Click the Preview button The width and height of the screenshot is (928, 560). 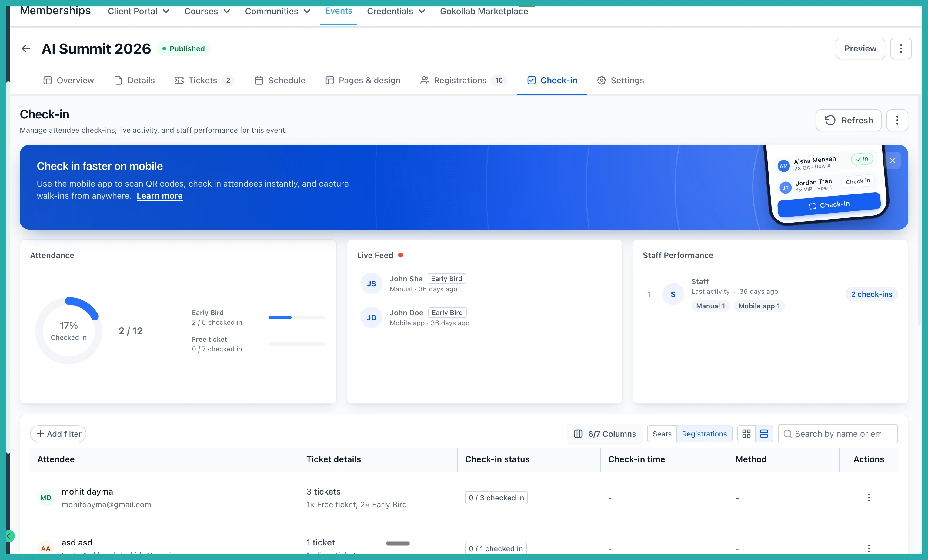click(860, 48)
